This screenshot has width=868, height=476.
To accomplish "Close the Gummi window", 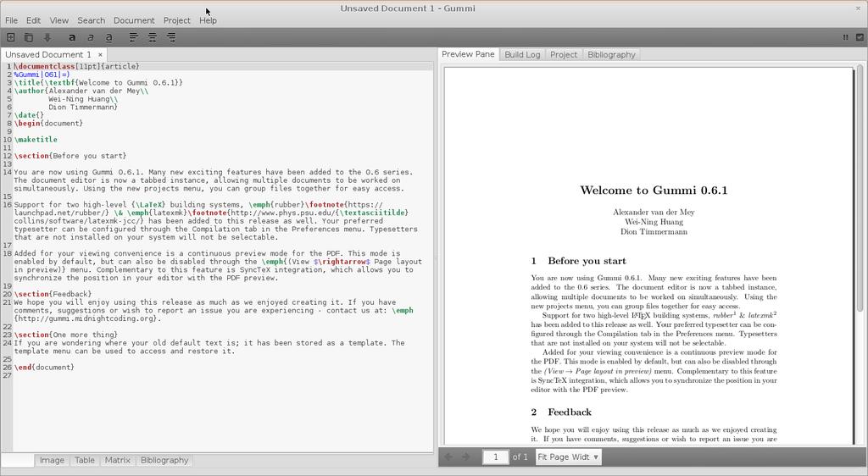I will coord(860,8).
